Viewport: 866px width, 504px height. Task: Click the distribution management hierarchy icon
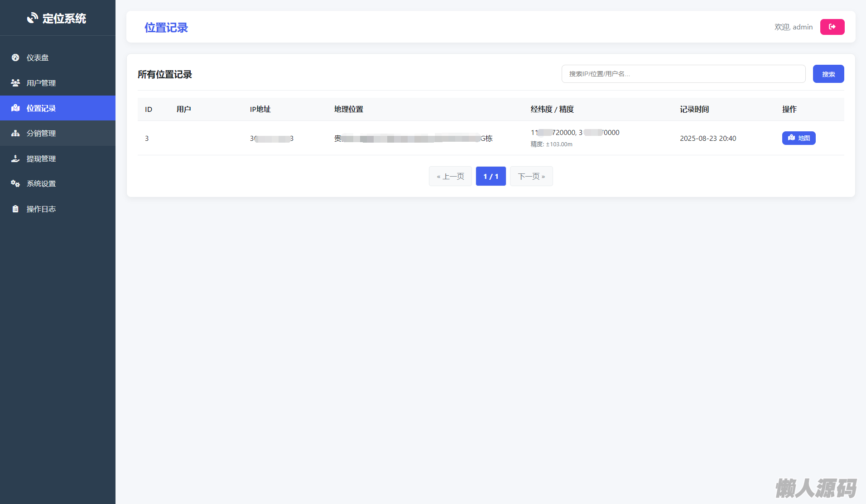(x=15, y=133)
